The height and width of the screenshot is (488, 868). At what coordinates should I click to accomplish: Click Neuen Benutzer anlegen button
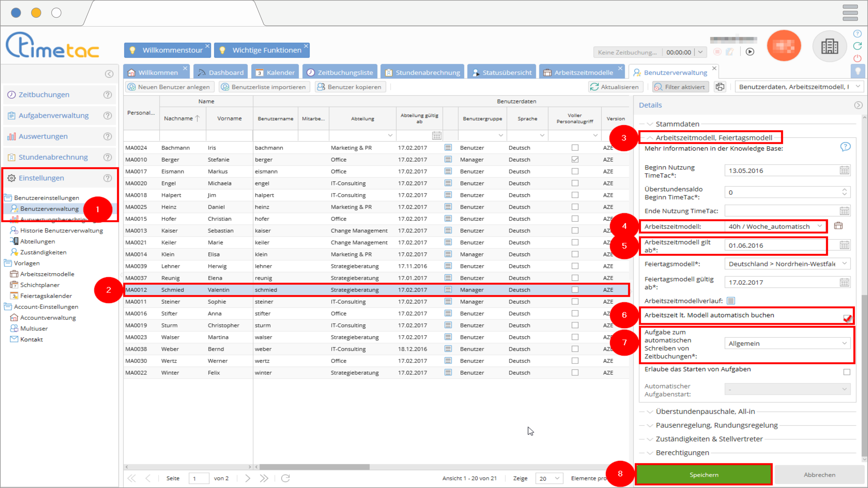[170, 87]
